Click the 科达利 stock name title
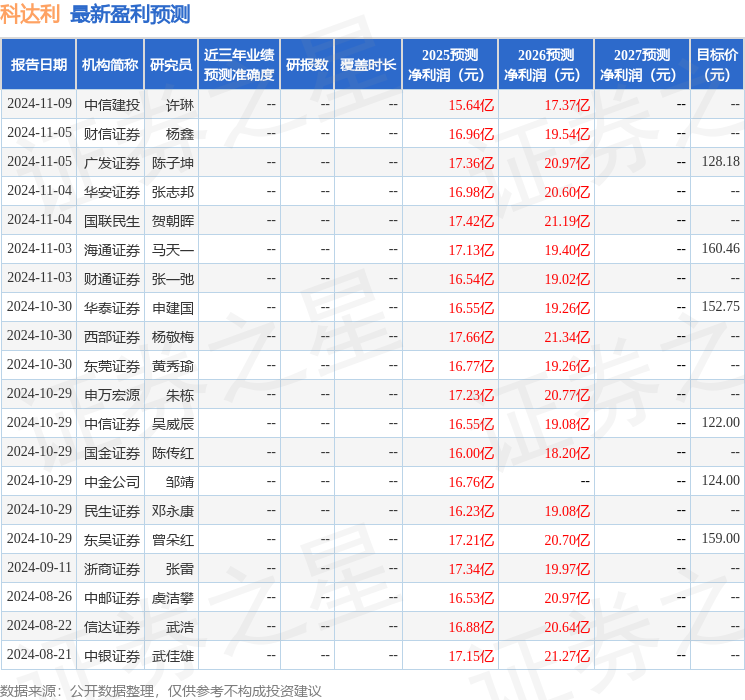 click(31, 14)
